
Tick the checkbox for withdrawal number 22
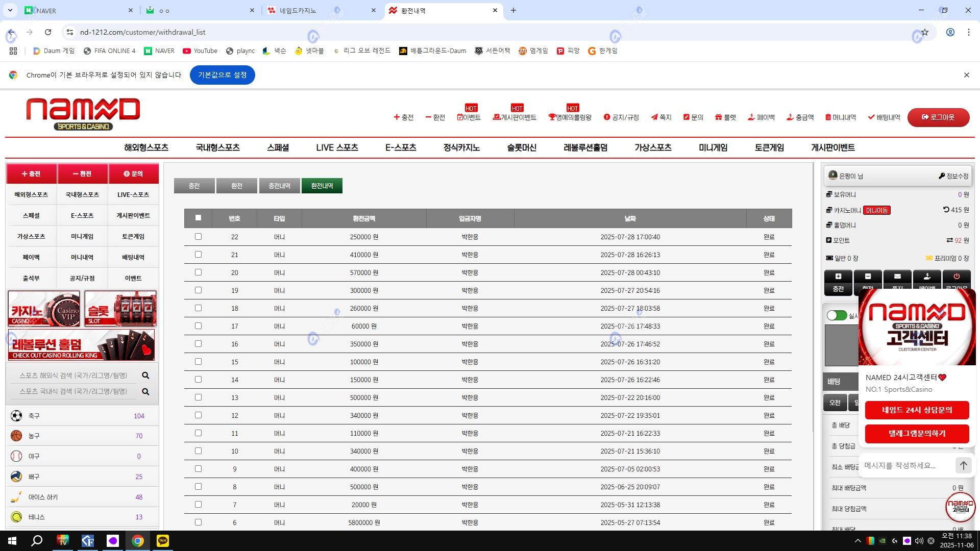pyautogui.click(x=198, y=237)
